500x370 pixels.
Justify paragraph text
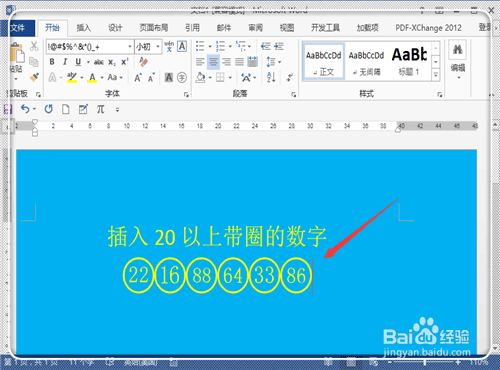[x=239, y=62]
